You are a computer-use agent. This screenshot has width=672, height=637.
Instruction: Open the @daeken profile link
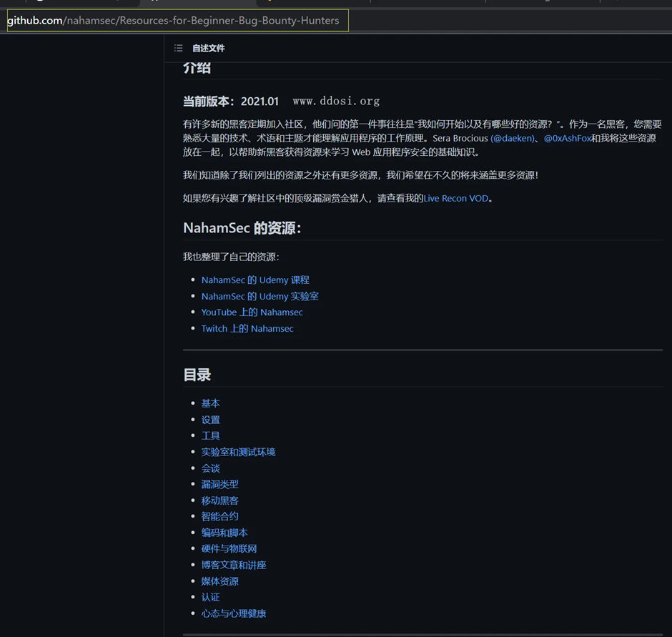[513, 138]
